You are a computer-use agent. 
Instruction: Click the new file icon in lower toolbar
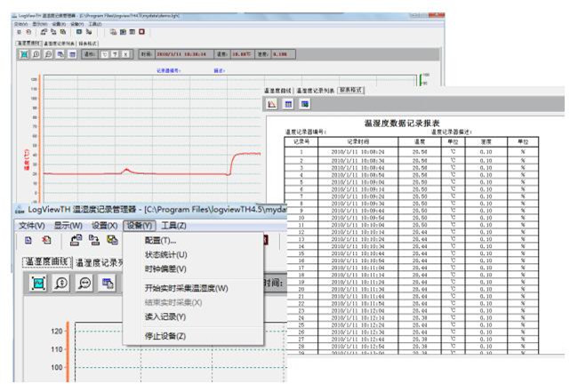coord(28,241)
